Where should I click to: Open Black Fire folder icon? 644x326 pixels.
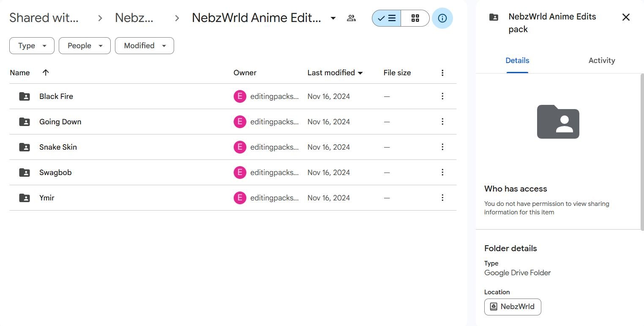25,96
